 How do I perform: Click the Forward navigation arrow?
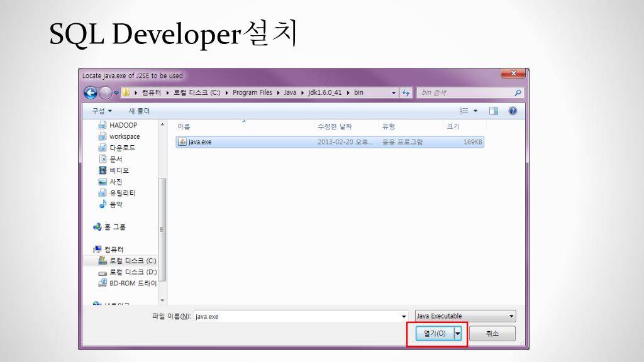click(106, 93)
